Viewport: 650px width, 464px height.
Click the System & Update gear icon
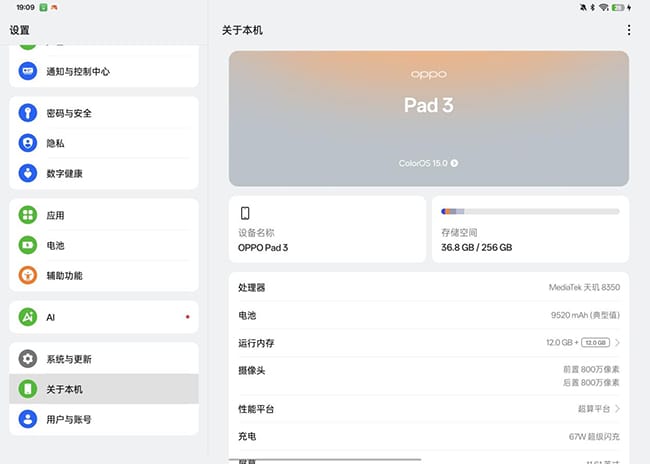(x=28, y=359)
